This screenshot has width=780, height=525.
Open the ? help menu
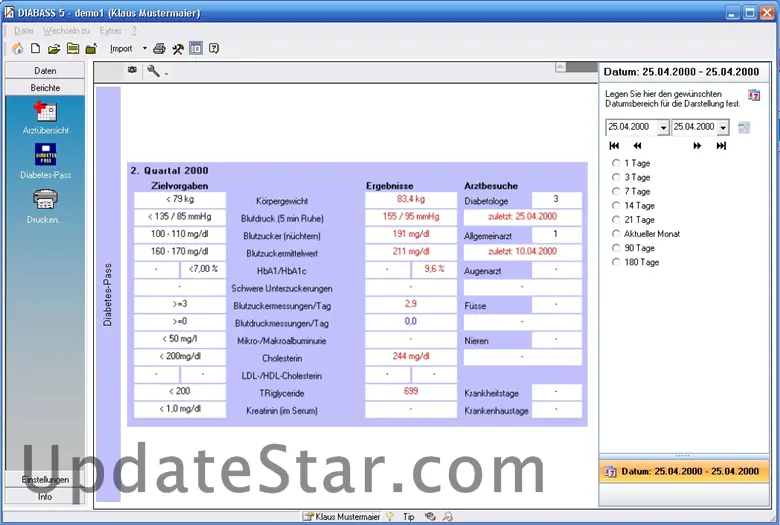pyautogui.click(x=134, y=31)
